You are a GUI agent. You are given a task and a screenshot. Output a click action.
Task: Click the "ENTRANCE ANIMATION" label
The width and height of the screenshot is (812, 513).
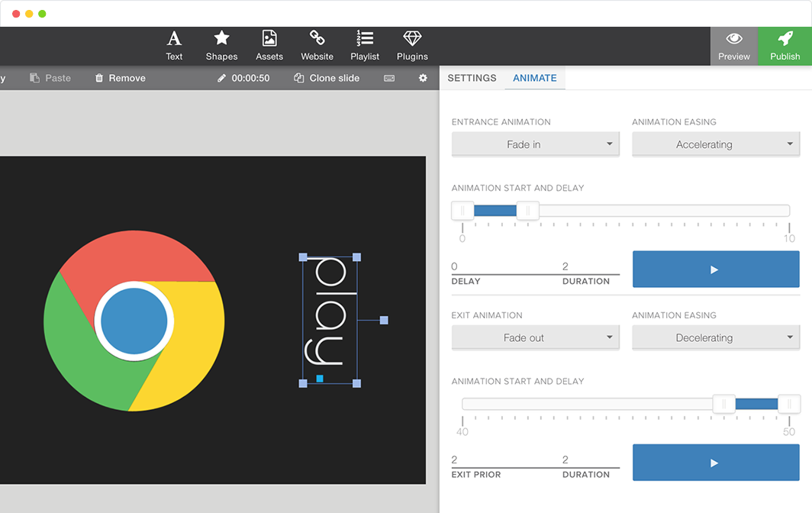(x=501, y=122)
